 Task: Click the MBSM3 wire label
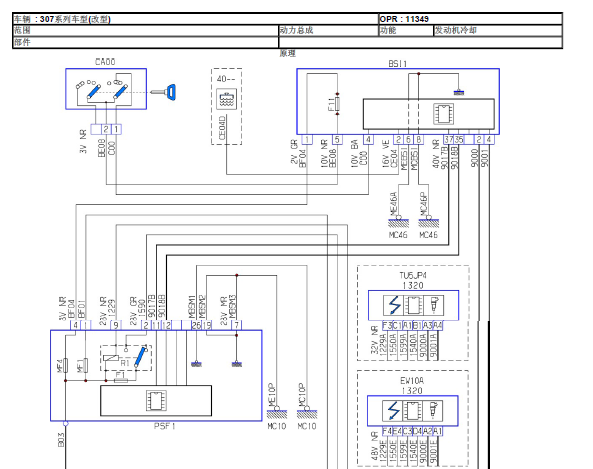(x=232, y=306)
